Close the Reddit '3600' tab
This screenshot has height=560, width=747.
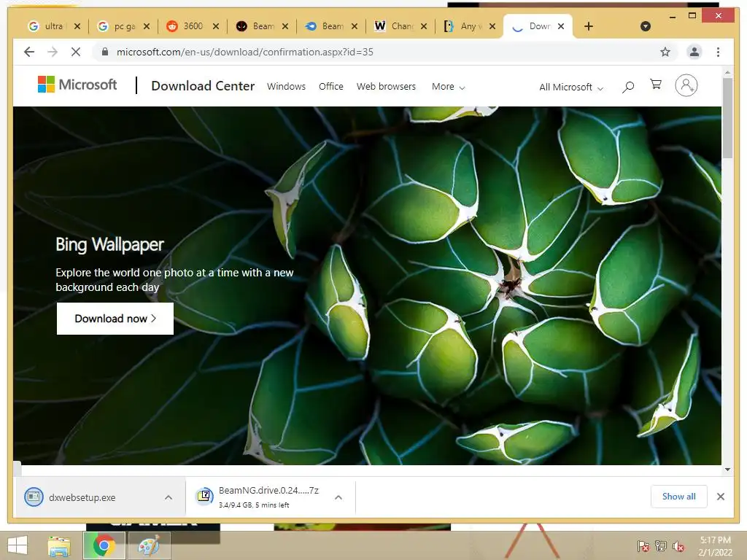(216, 26)
